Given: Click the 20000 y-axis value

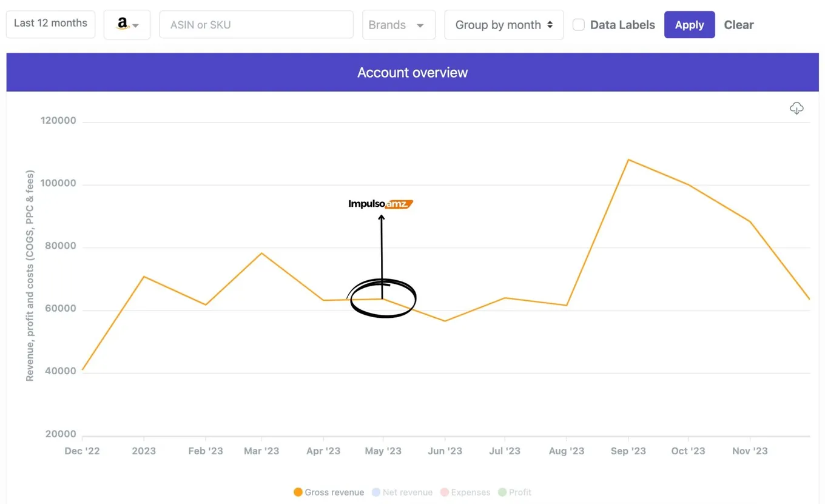Looking at the screenshot, I should (x=60, y=434).
